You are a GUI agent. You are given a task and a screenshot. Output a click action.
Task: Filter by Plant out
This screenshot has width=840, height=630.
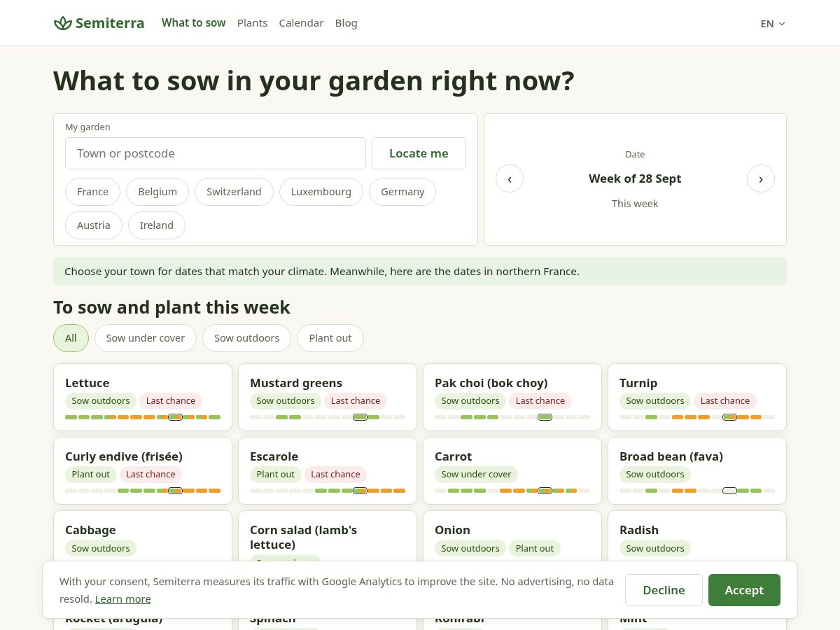pos(330,338)
